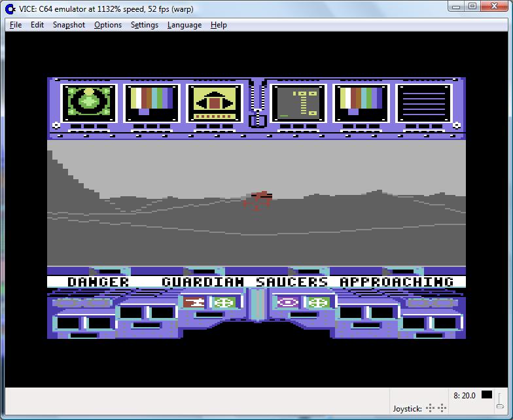Screen dimensions: 513x420
Task: Click the purple eye target indicator
Action: [288, 302]
